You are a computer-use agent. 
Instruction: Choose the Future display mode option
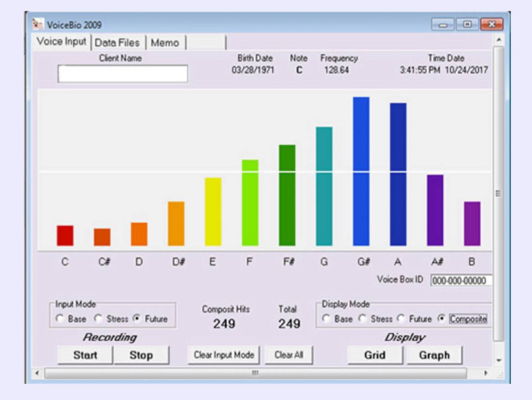point(400,319)
